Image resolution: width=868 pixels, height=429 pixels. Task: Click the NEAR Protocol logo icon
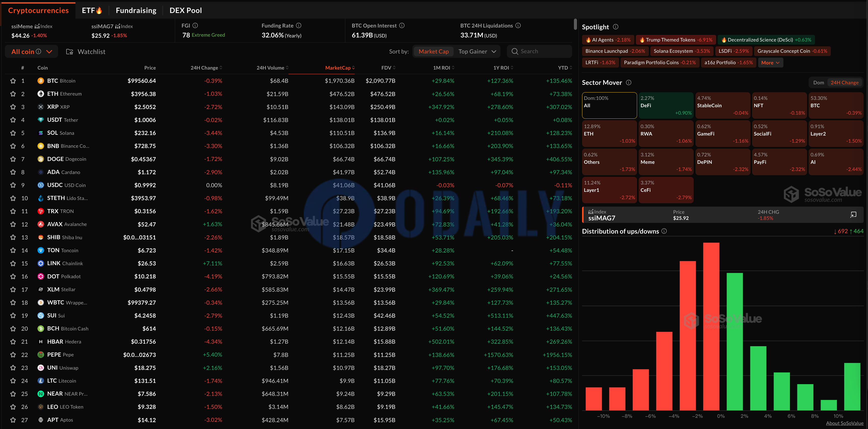pyautogui.click(x=41, y=394)
